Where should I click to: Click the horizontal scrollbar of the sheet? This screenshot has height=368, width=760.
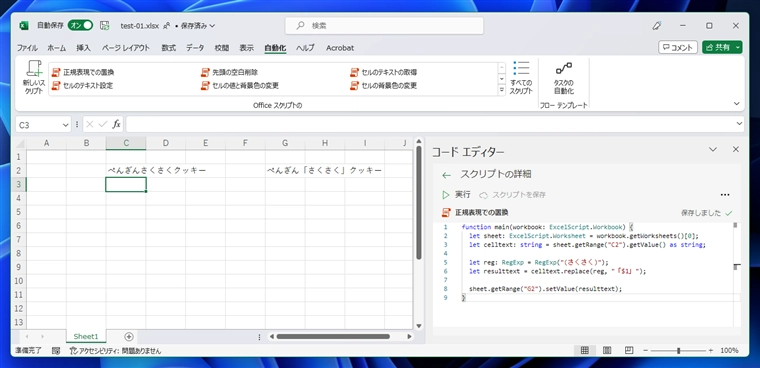[333, 336]
